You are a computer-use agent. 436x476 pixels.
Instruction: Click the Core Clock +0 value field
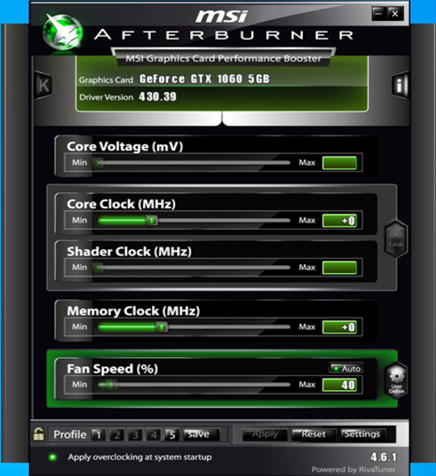(x=339, y=221)
